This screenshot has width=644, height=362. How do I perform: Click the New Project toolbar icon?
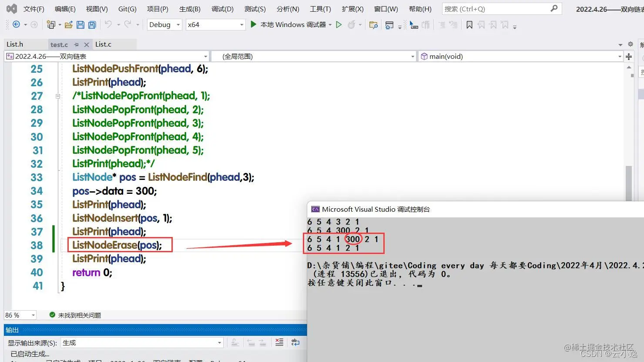pos(51,25)
